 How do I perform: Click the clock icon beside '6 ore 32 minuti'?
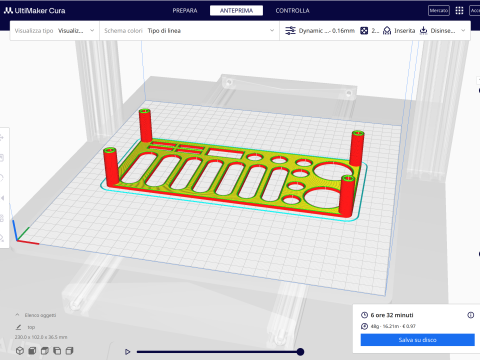click(x=364, y=315)
